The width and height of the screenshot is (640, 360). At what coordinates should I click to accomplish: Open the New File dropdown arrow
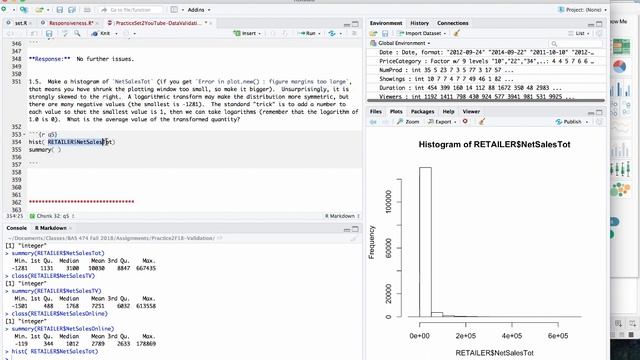pos(13,9)
